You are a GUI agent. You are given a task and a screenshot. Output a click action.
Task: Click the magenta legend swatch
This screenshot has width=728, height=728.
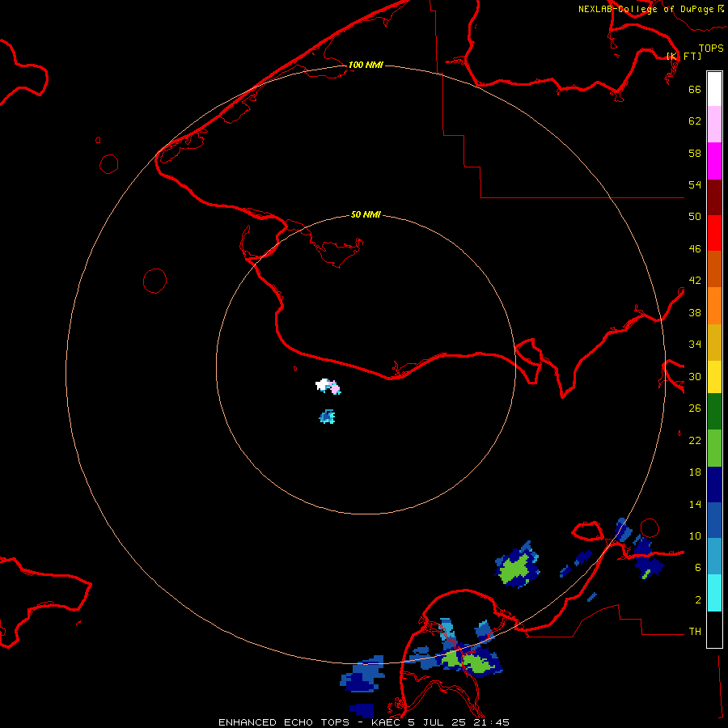pyautogui.click(x=714, y=161)
